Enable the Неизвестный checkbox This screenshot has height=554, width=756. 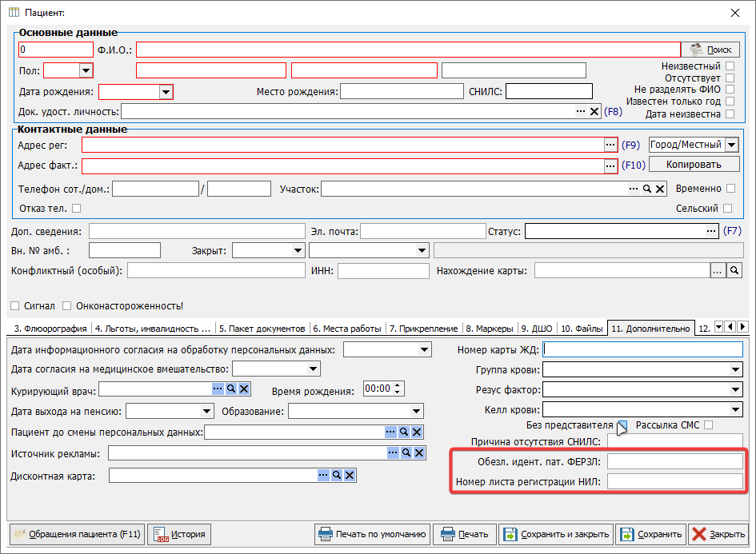click(x=729, y=66)
